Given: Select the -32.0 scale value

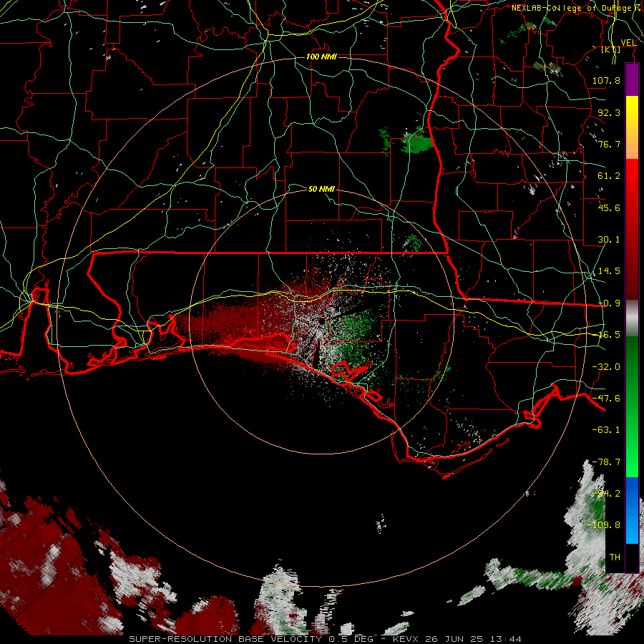Looking at the screenshot, I should coord(606,367).
